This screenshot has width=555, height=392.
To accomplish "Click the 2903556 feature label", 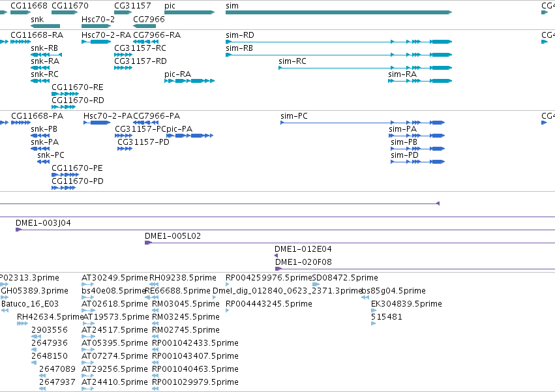I will [50, 330].
